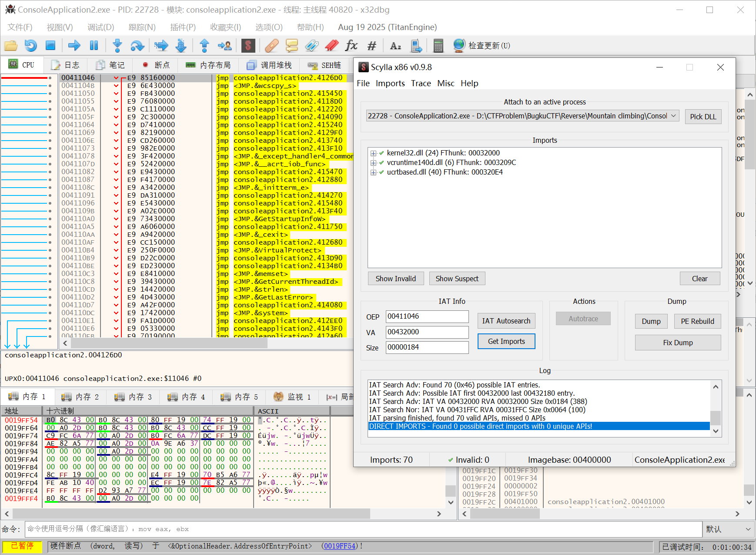Click the Step Into toolbar icon
The image size is (756, 555).
coord(117,45)
